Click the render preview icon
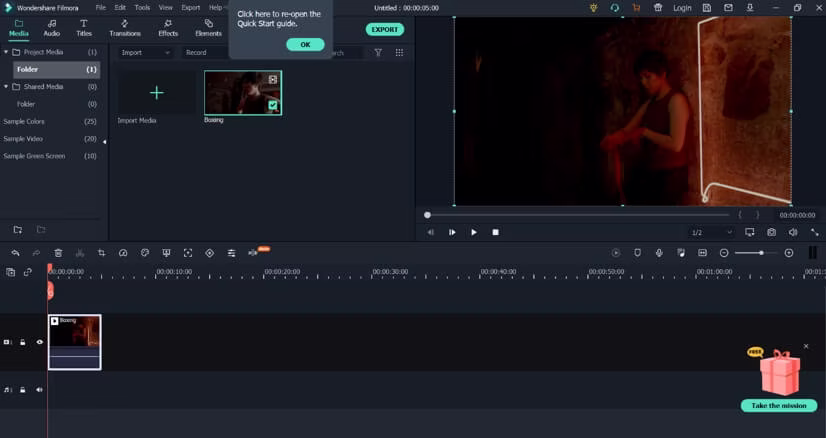Image resolution: width=826 pixels, height=438 pixels. (616, 253)
